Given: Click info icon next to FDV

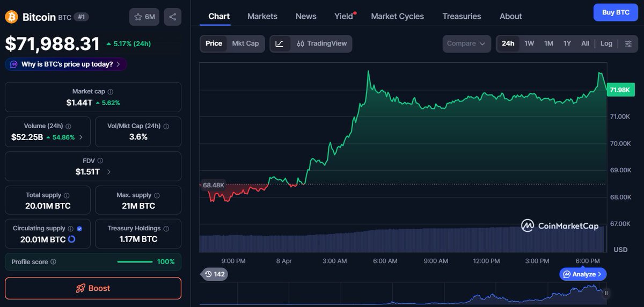Looking at the screenshot, I should [x=100, y=160].
